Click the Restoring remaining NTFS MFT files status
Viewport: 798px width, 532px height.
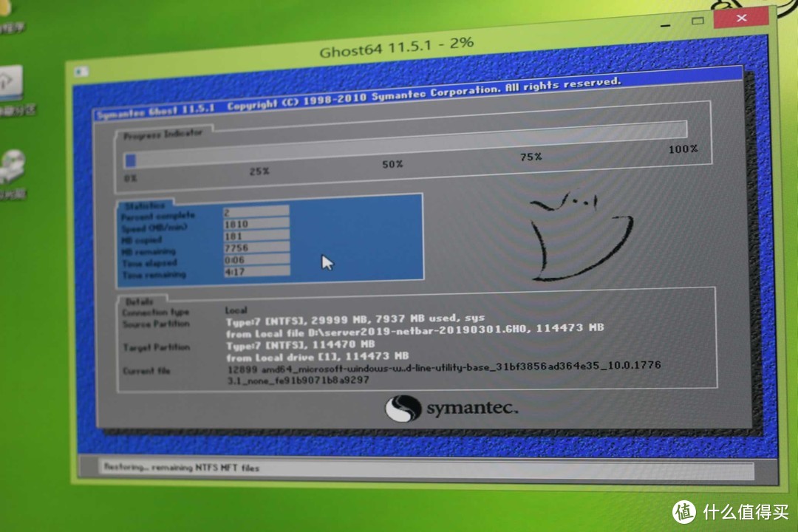181,467
